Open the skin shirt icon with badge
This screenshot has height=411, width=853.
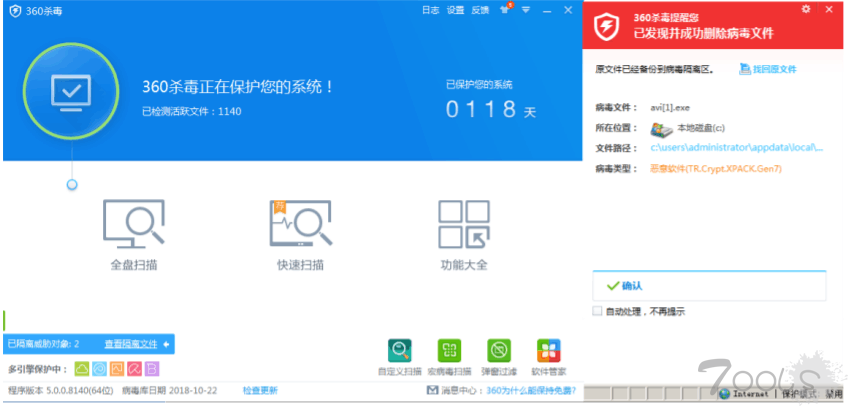[x=505, y=9]
